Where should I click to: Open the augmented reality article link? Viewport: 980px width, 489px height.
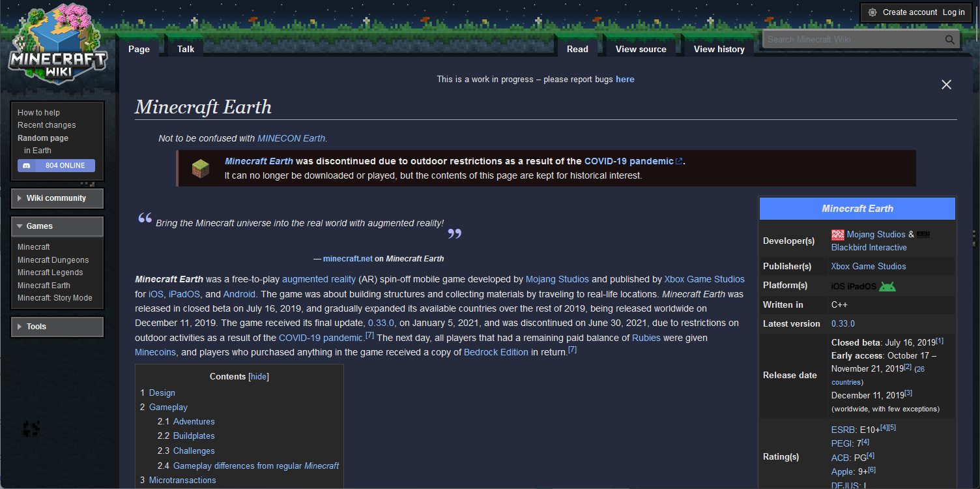point(319,279)
